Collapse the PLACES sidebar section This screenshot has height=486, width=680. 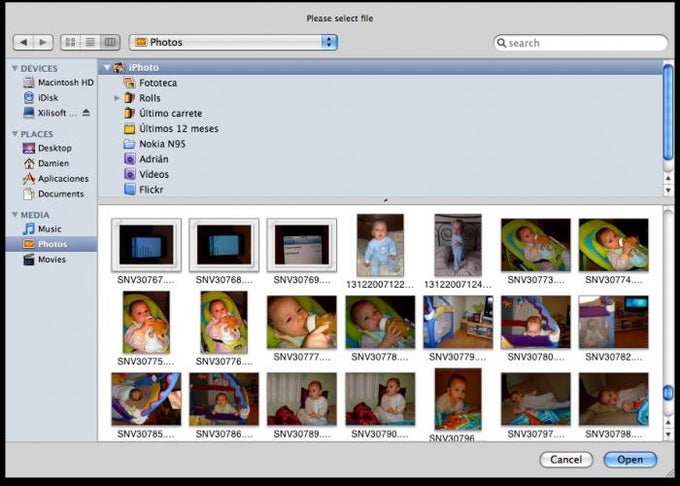pos(15,134)
